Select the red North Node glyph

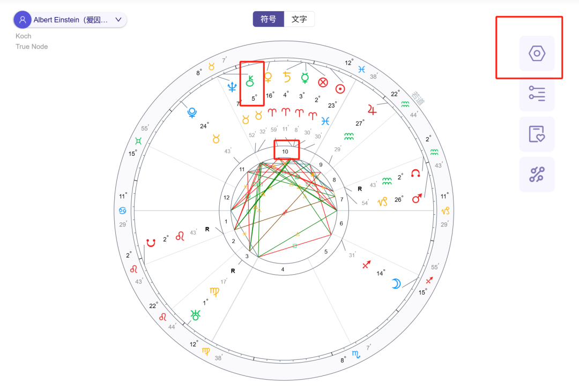click(x=415, y=174)
